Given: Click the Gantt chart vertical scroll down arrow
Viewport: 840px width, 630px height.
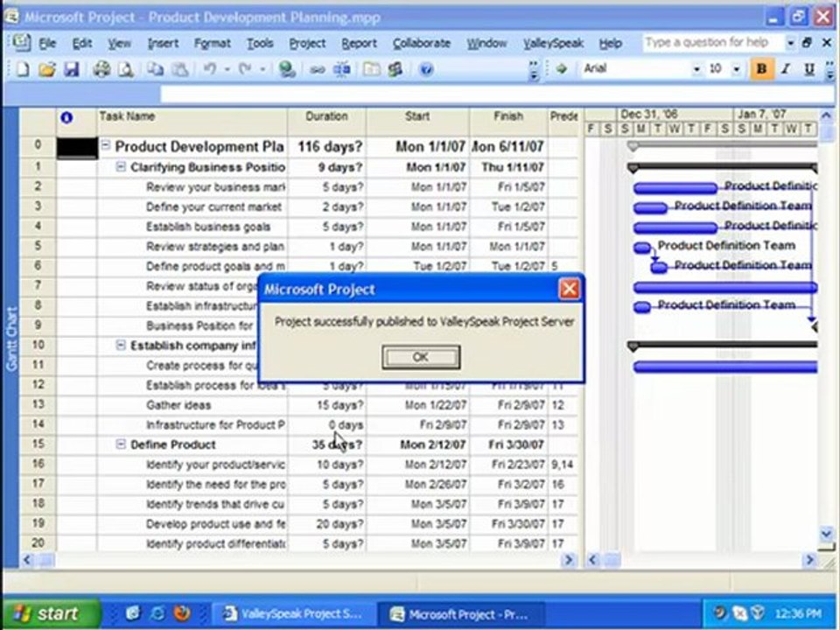Looking at the screenshot, I should coord(825,534).
